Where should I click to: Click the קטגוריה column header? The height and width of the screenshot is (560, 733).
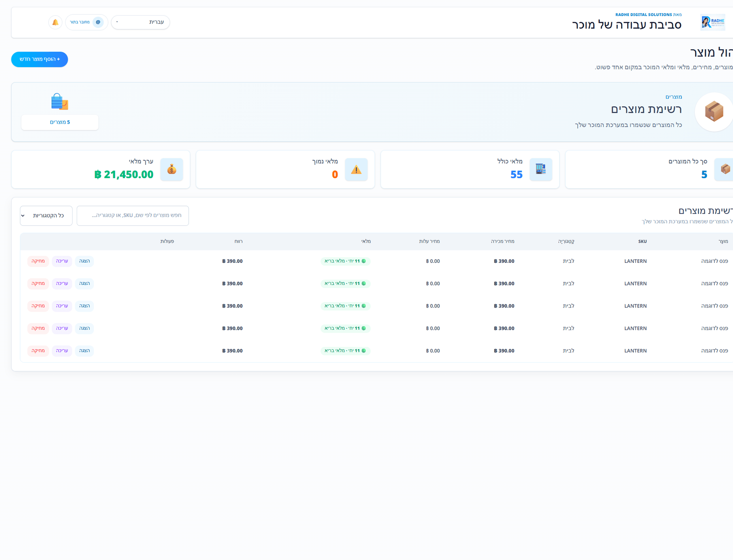(x=566, y=241)
